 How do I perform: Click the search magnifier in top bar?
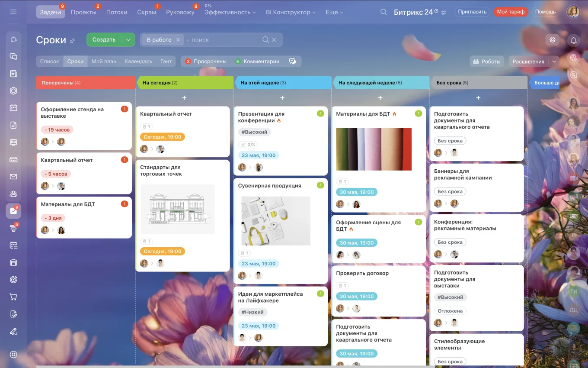383,12
